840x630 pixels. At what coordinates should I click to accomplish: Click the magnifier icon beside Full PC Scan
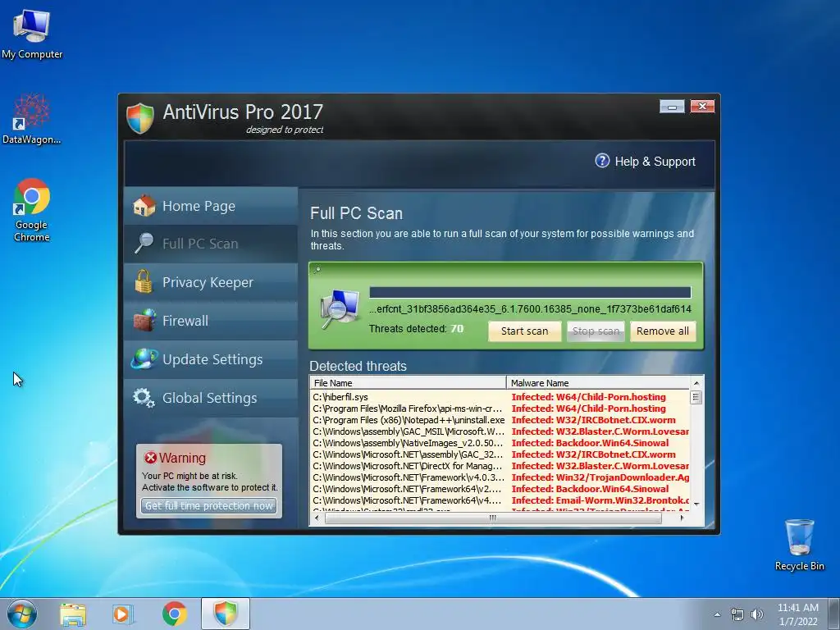pos(144,243)
